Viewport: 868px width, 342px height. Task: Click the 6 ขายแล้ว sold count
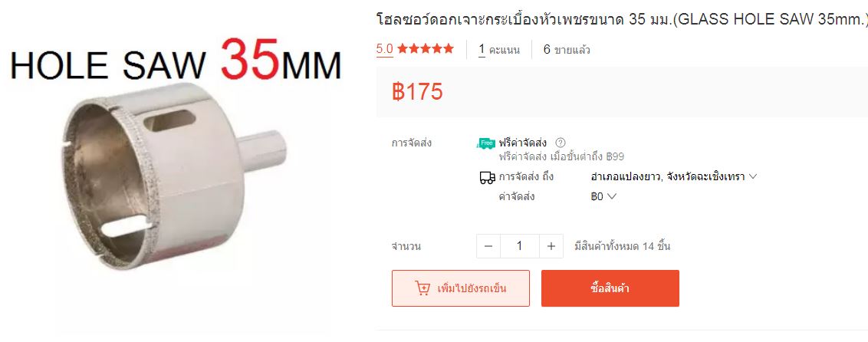567,50
